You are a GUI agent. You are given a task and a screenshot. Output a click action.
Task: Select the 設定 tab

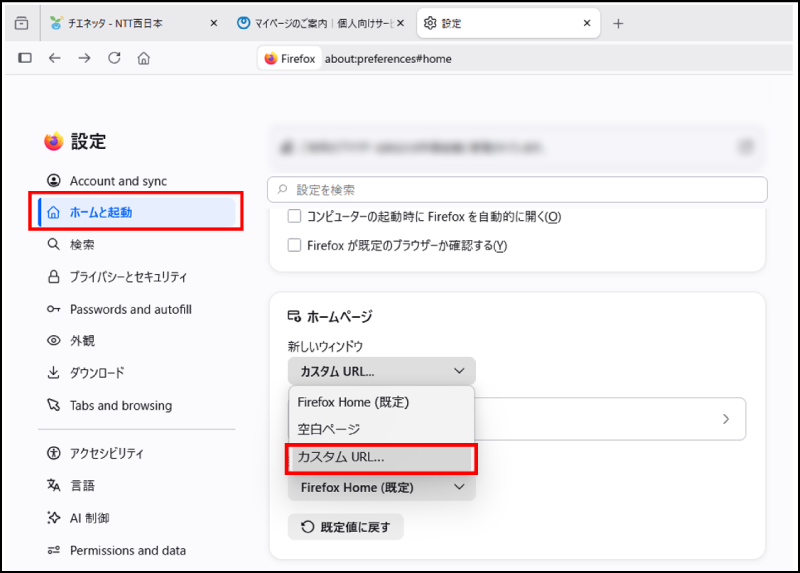(x=508, y=23)
